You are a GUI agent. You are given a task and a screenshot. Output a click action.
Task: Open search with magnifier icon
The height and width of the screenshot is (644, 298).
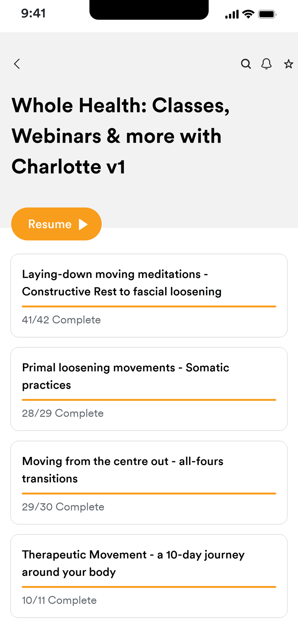246,64
